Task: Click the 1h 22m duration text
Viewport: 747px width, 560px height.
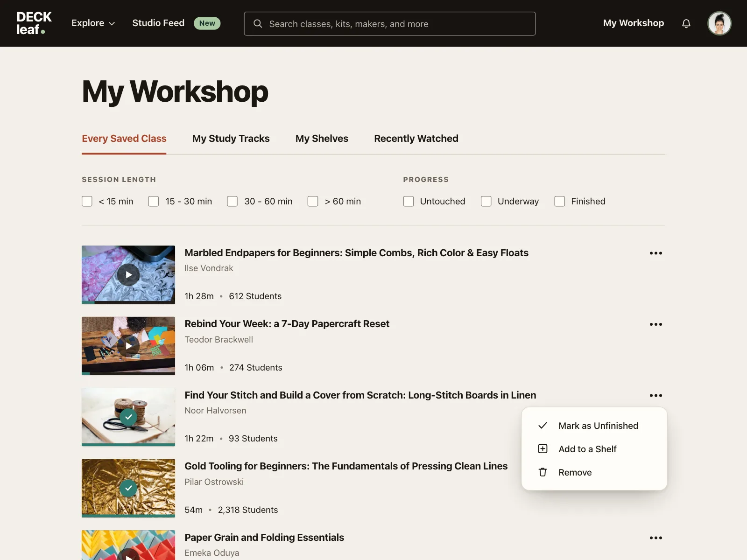Action: click(199, 439)
